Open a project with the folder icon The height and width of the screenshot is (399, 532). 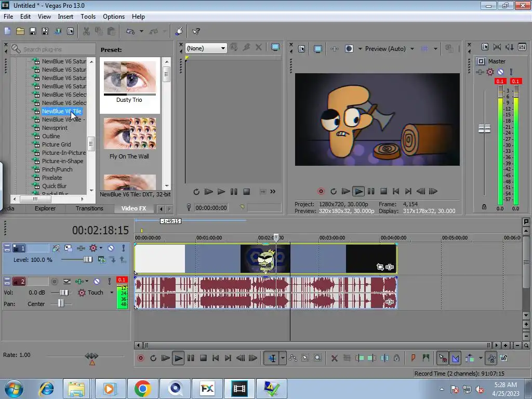[20, 31]
